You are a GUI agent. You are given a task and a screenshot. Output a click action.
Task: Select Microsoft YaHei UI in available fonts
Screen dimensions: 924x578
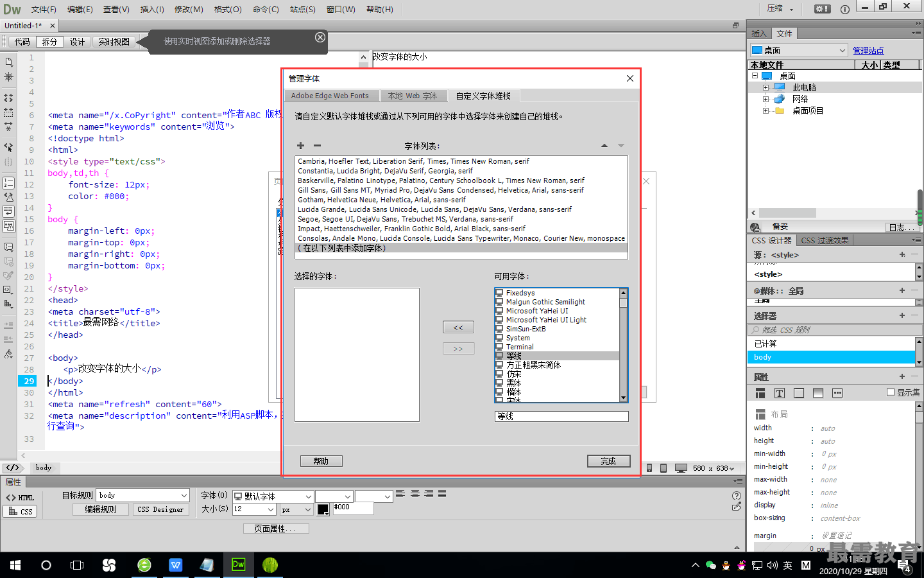[x=537, y=311]
